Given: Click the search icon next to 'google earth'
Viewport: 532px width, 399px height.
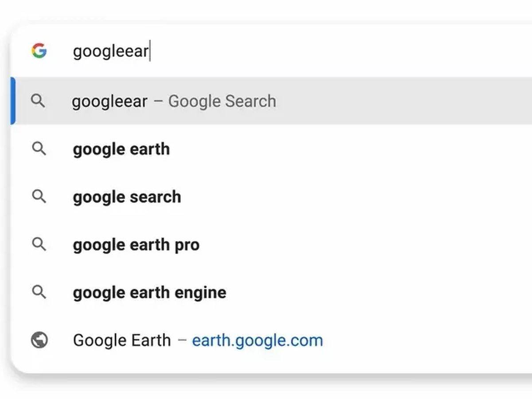Looking at the screenshot, I should (39, 149).
